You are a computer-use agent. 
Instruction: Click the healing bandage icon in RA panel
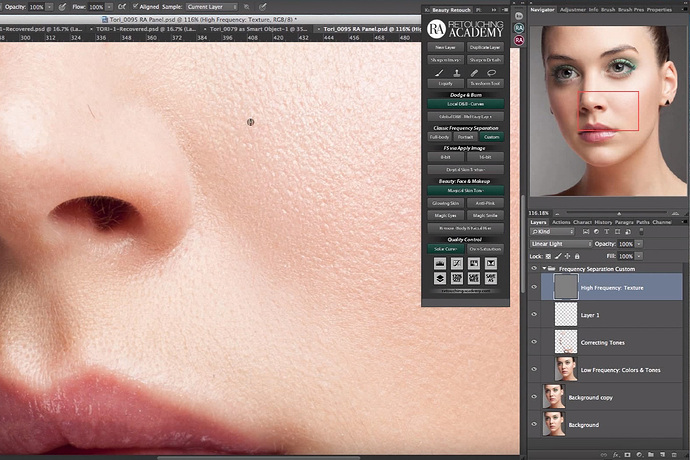(474, 73)
